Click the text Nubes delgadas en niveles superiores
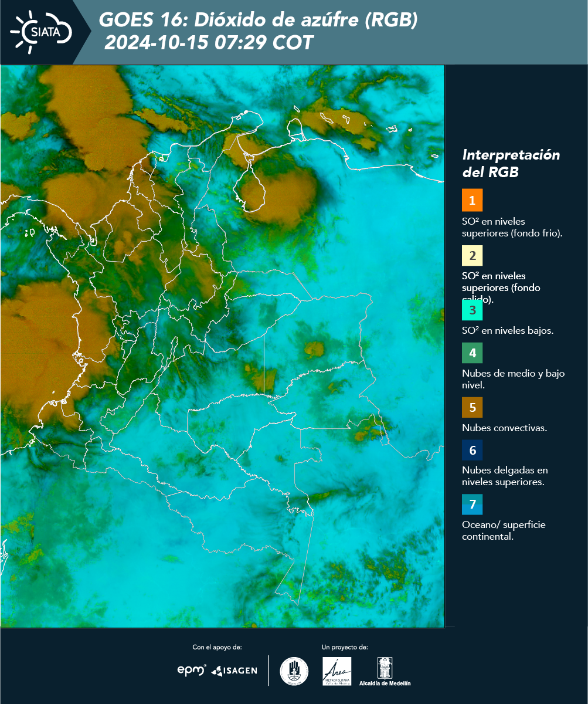Image resolution: width=588 pixels, height=704 pixels. click(x=505, y=476)
